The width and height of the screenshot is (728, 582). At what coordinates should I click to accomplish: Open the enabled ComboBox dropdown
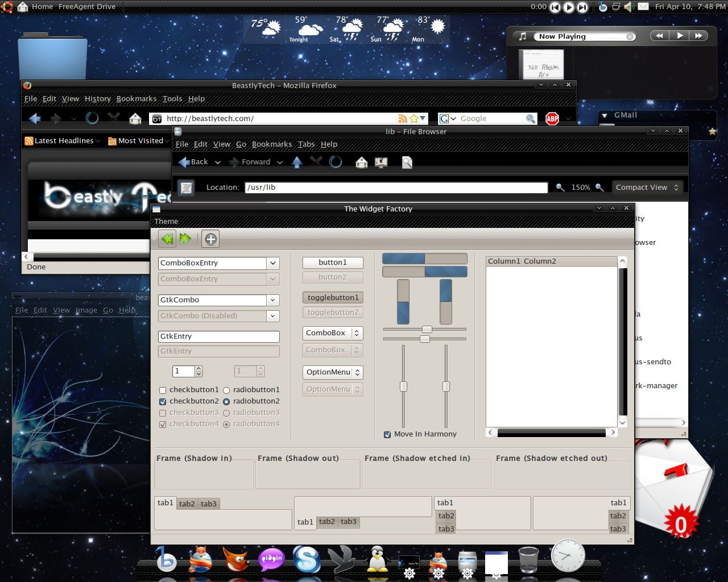[333, 333]
